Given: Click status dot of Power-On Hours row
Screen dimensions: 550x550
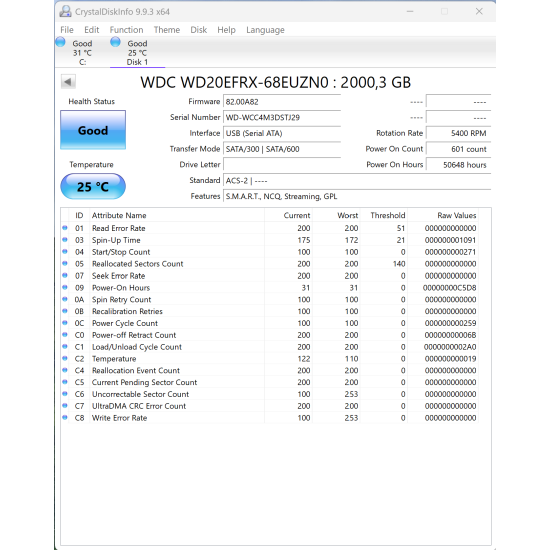Looking at the screenshot, I should coord(65,287).
